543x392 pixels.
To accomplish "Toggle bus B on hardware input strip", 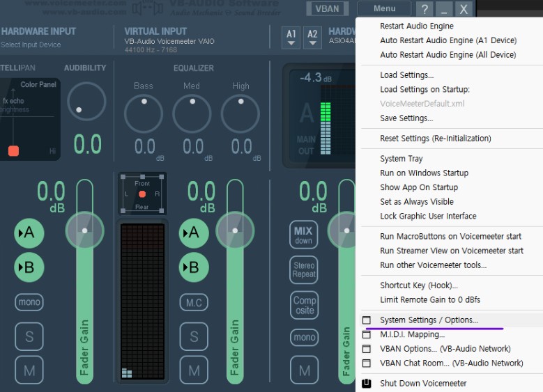I will click(x=29, y=267).
